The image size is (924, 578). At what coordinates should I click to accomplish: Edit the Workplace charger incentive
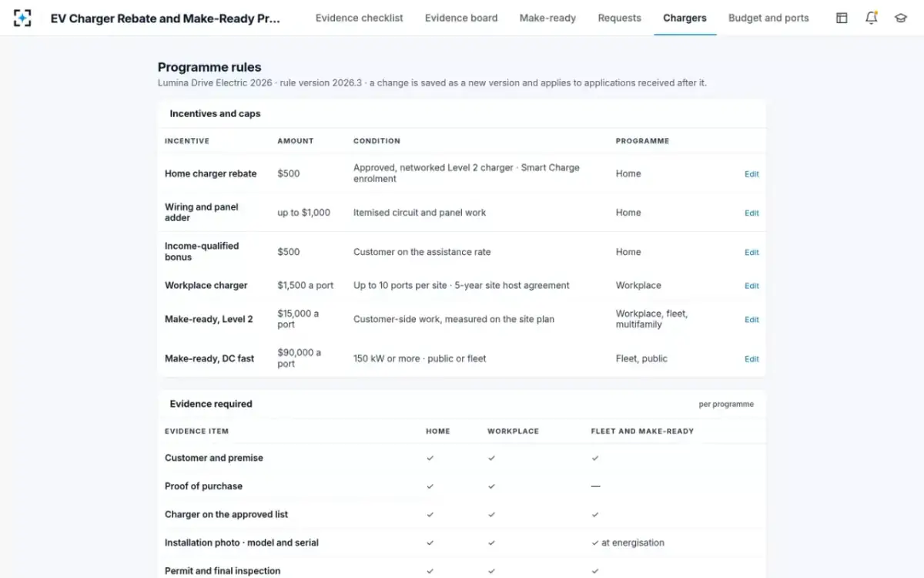coord(752,286)
